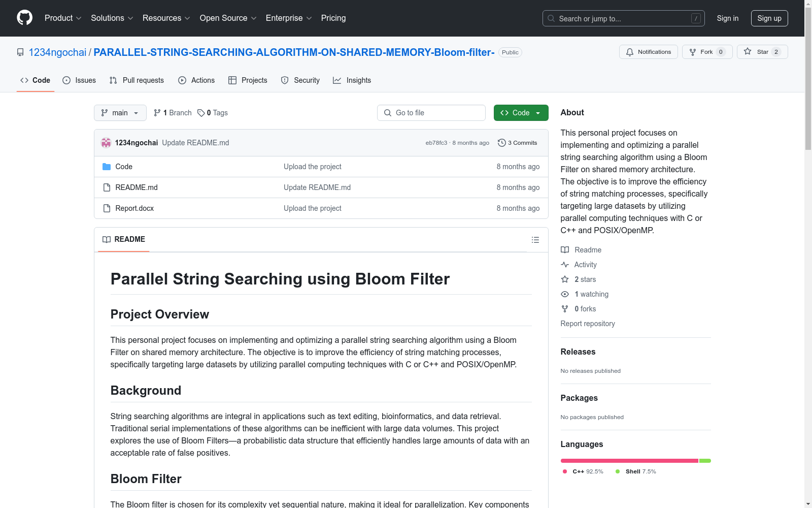View the 3 Commits link
Screen dimensions: 812x508
(x=517, y=143)
